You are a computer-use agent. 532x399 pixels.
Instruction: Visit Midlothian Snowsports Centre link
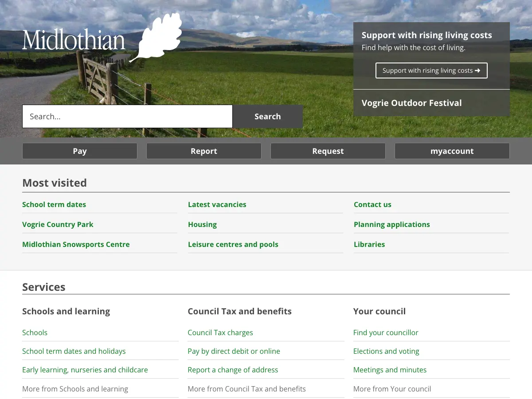[x=76, y=244]
